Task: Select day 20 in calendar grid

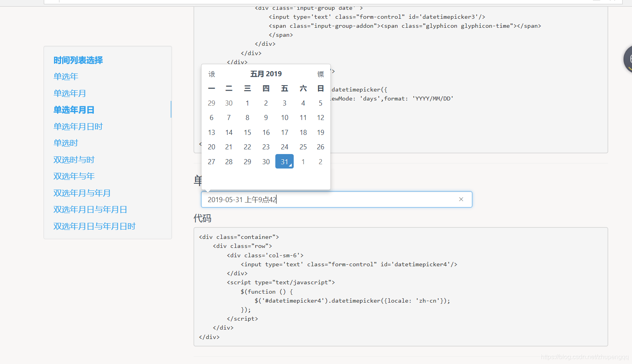Action: tap(212, 147)
